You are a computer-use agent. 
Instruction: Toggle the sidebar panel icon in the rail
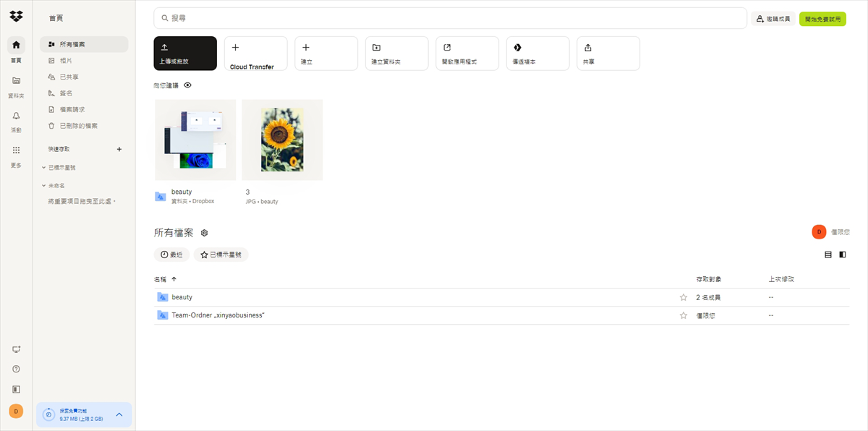click(16, 389)
